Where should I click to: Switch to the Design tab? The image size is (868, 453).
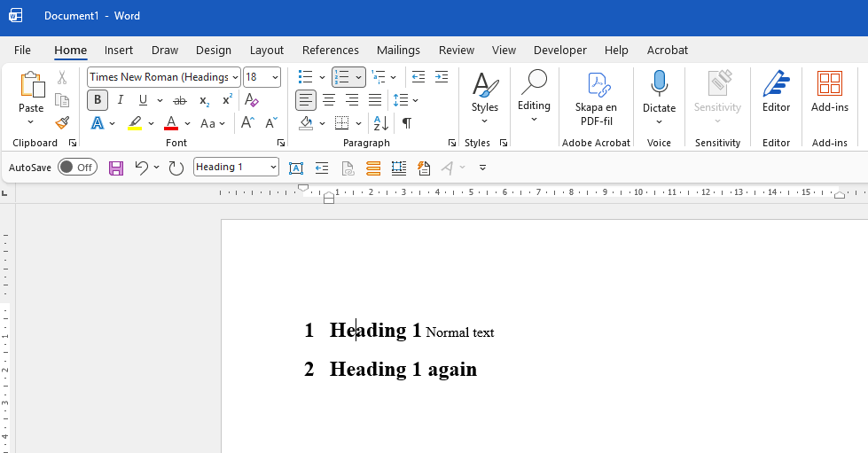[x=213, y=51]
